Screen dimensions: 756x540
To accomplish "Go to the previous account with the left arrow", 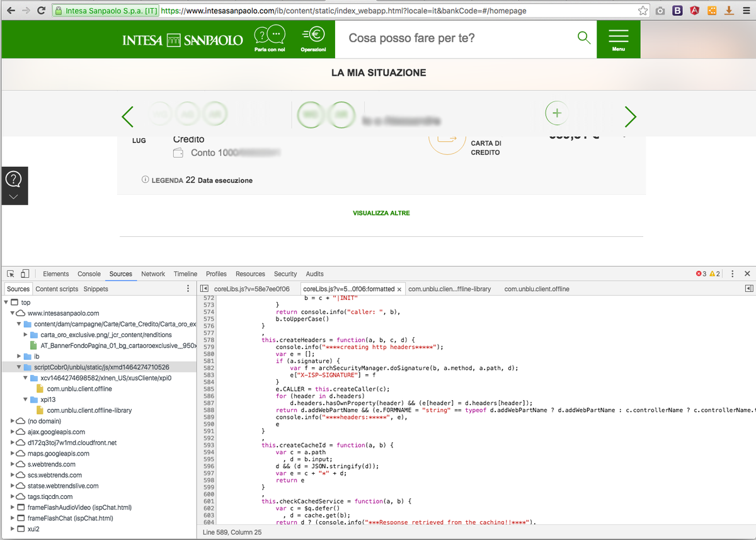I will tap(127, 117).
